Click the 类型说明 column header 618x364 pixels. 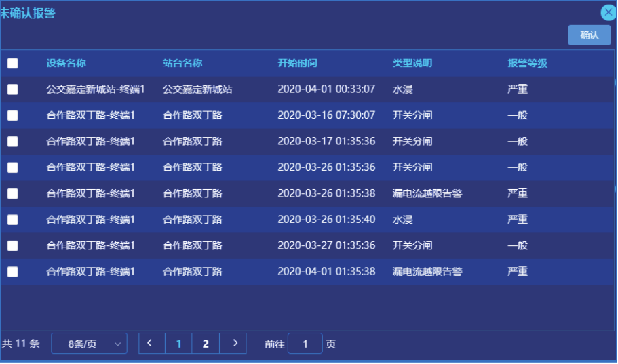coord(412,63)
